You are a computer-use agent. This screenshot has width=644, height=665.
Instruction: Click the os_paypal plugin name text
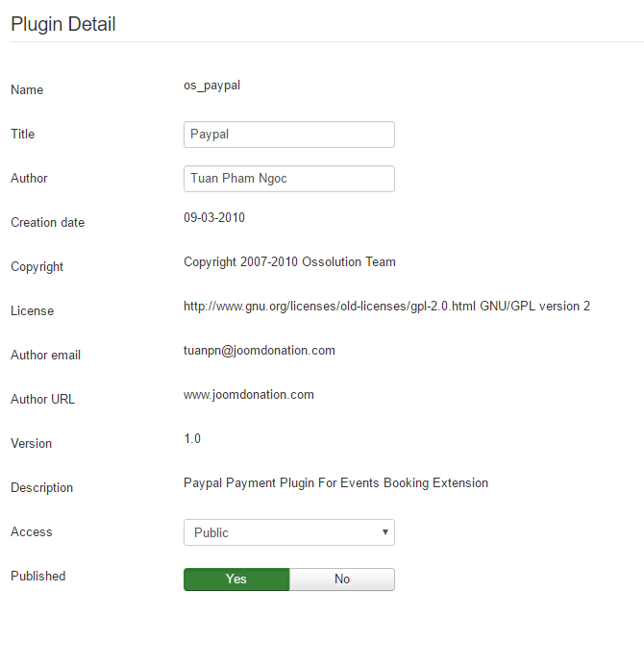tap(211, 85)
